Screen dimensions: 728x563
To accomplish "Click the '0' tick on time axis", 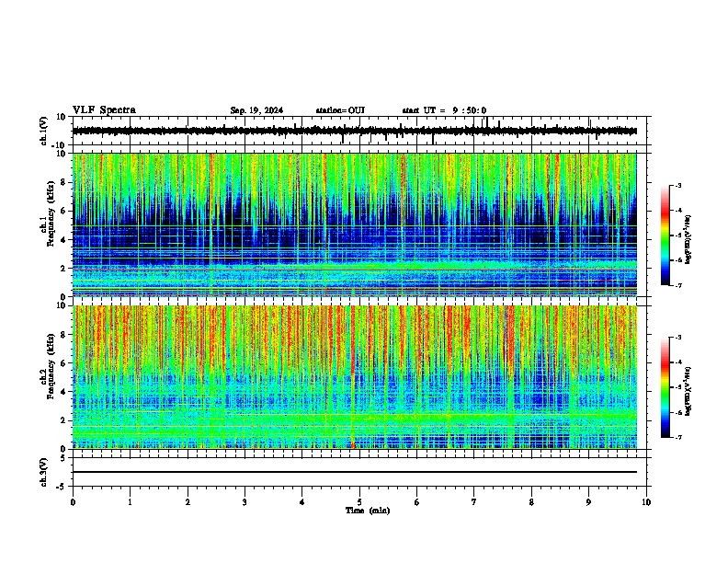I will (73, 502).
